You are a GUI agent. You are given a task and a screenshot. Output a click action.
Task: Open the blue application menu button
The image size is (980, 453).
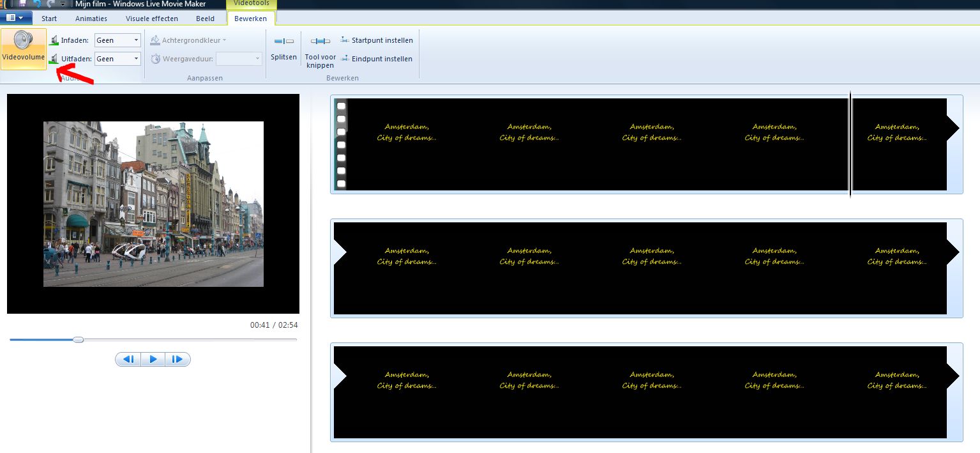coord(15,18)
